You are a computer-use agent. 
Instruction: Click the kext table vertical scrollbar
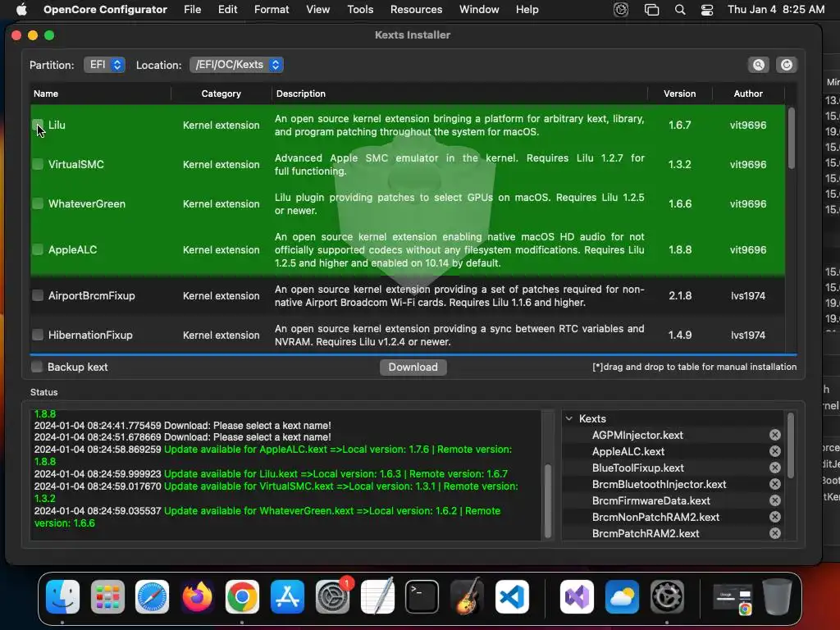pos(792,138)
